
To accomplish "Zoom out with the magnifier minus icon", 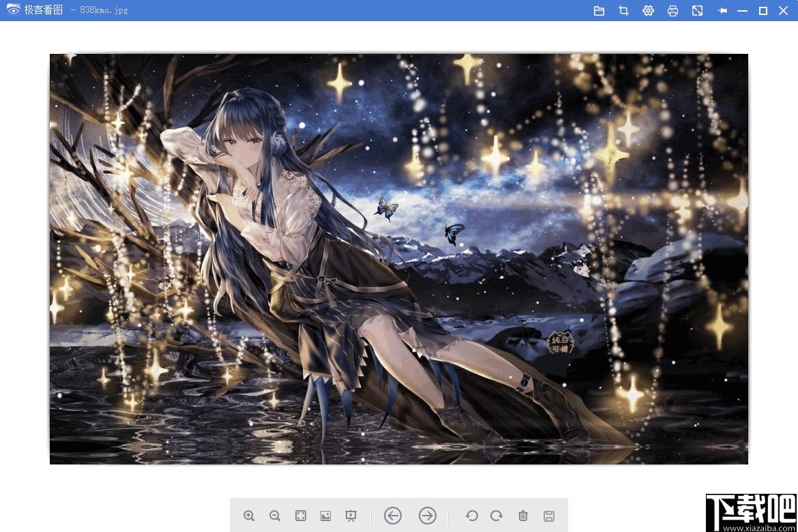I will pos(275,516).
